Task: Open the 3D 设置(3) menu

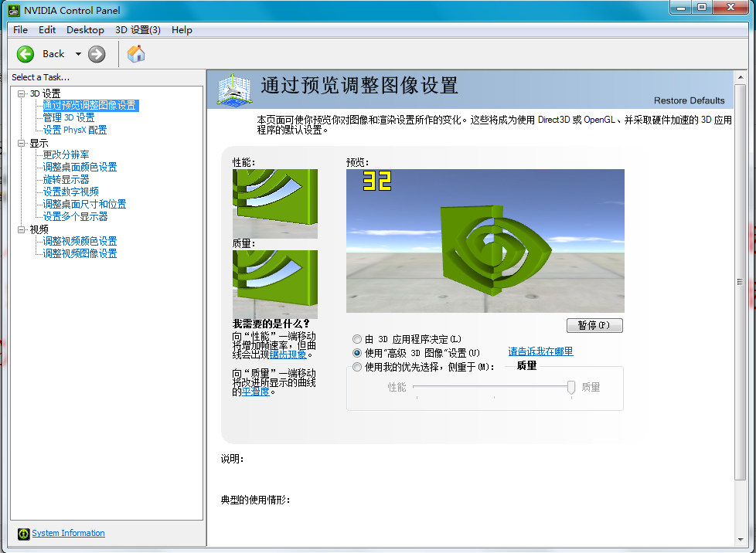Action: pyautogui.click(x=138, y=30)
